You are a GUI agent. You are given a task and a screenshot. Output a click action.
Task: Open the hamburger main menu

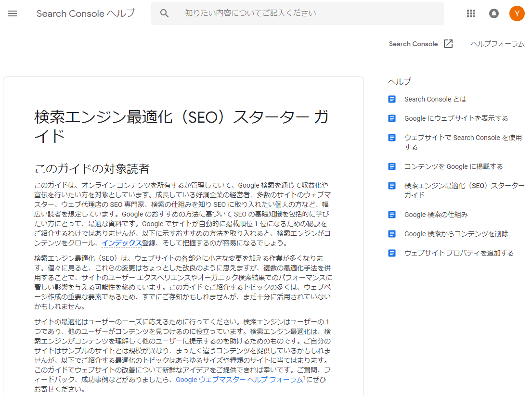pos(13,13)
